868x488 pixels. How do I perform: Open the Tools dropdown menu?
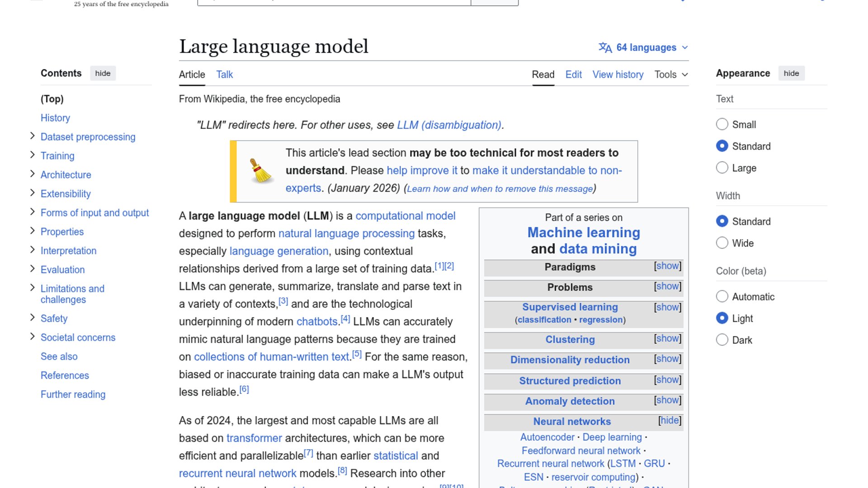[671, 75]
